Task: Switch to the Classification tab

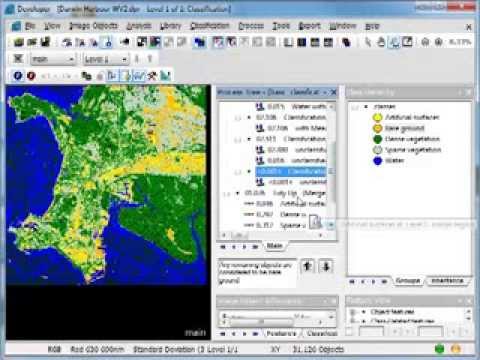Action: pos(321,333)
